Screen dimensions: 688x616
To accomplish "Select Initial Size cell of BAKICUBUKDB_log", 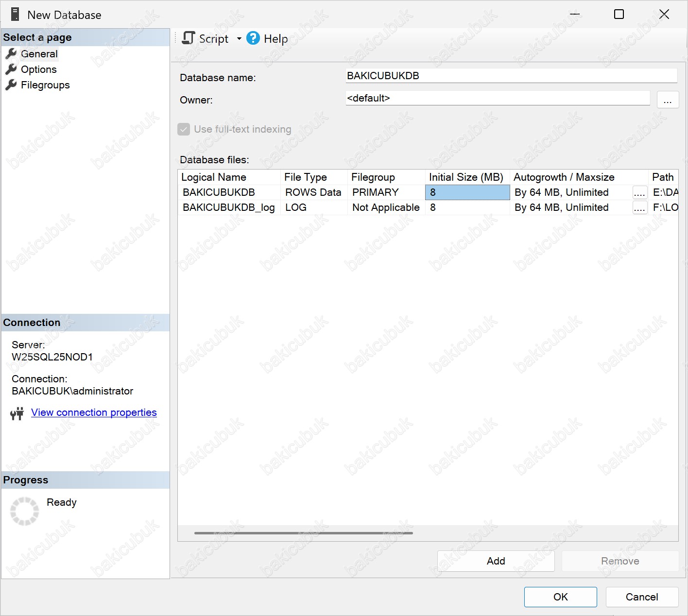I will click(x=466, y=208).
